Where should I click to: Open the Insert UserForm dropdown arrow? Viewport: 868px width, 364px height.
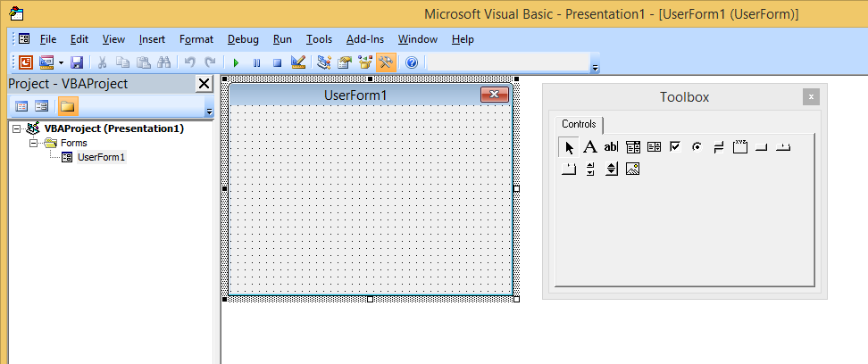(x=60, y=62)
